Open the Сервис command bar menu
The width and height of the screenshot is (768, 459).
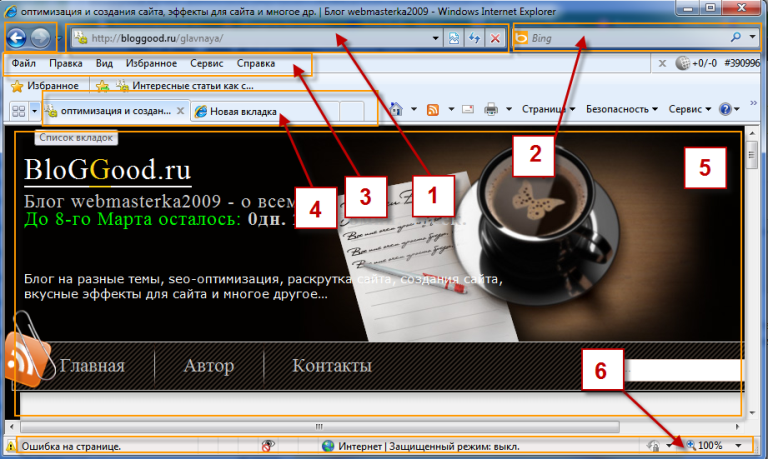pyautogui.click(x=689, y=109)
